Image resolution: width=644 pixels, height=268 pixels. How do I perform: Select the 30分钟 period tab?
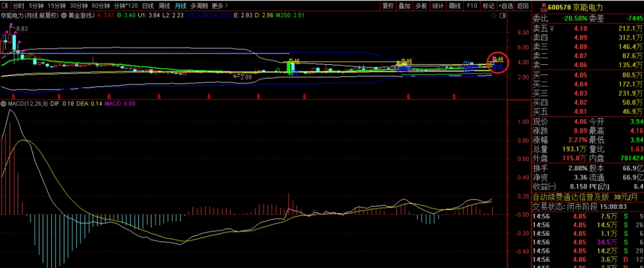pyautogui.click(x=79, y=6)
